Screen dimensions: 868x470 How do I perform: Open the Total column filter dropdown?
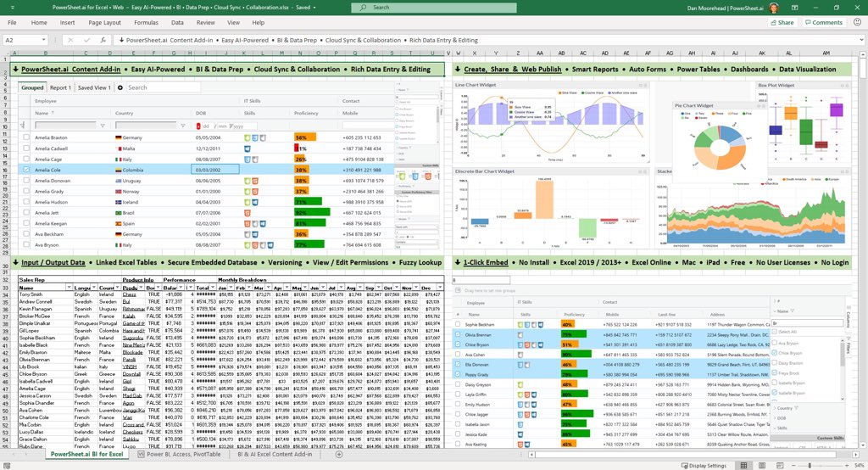(x=213, y=288)
